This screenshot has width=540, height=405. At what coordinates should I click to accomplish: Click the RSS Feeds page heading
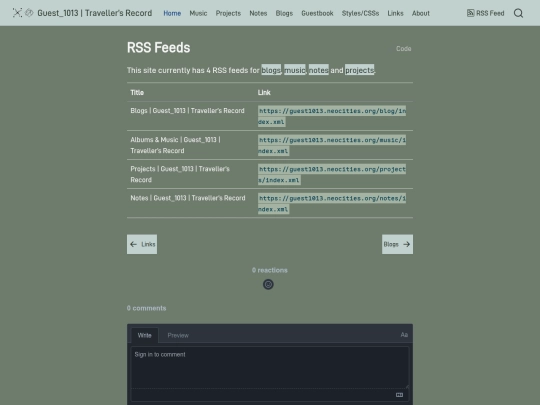click(x=158, y=48)
